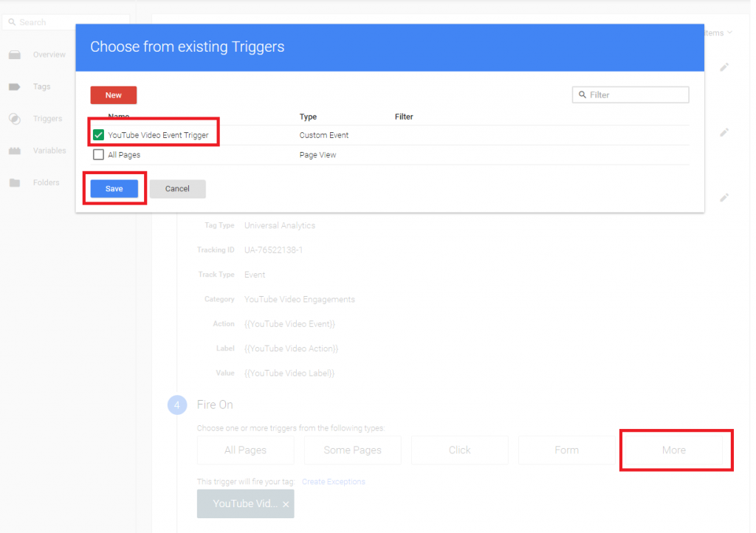
Task: Open the Overview section icon
Action: [14, 55]
